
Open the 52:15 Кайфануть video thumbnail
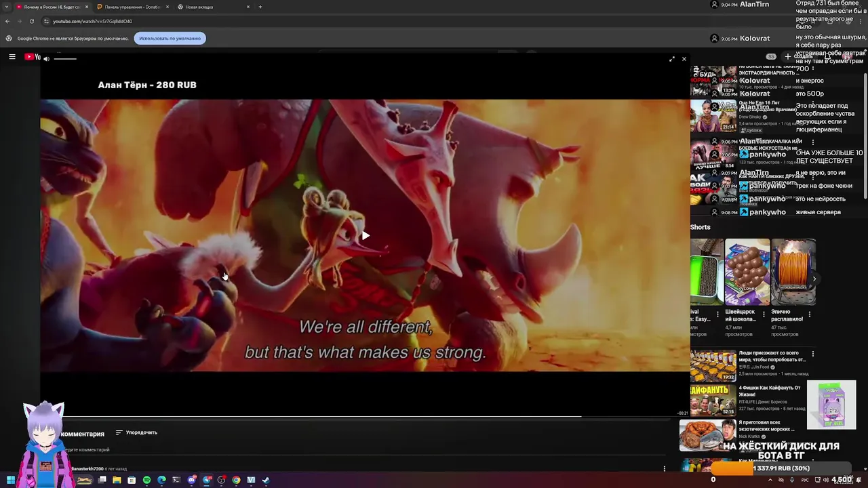click(713, 400)
